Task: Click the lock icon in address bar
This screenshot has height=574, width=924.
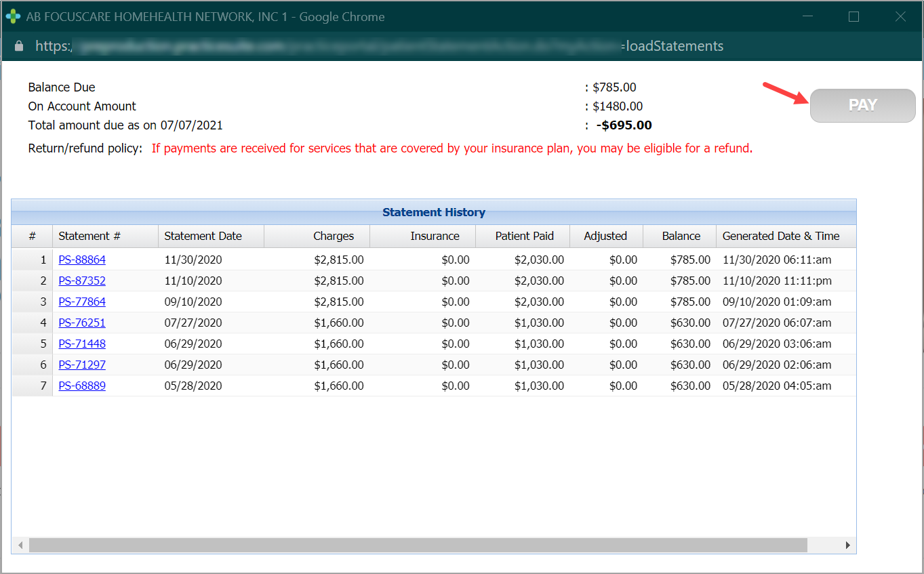Action: pyautogui.click(x=19, y=46)
